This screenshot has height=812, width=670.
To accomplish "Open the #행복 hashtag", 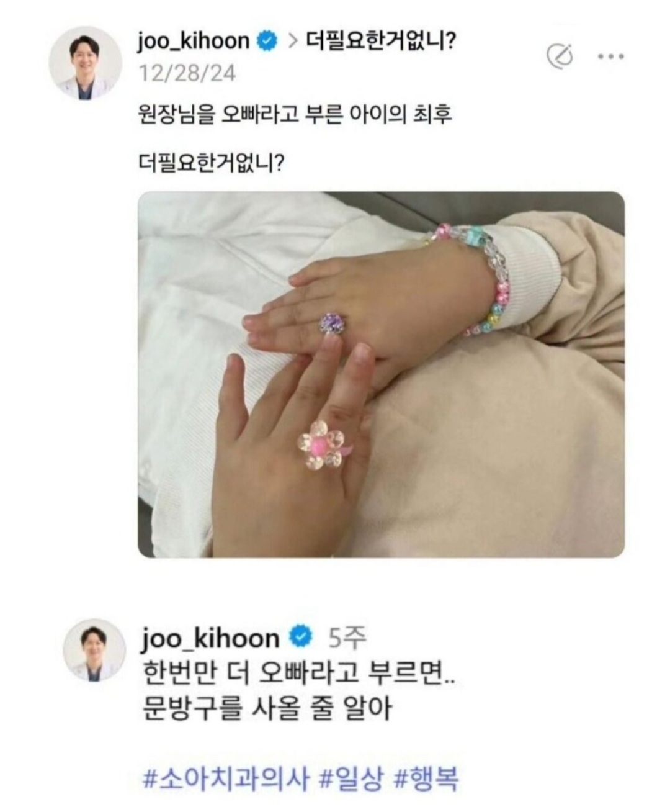I will click(426, 778).
